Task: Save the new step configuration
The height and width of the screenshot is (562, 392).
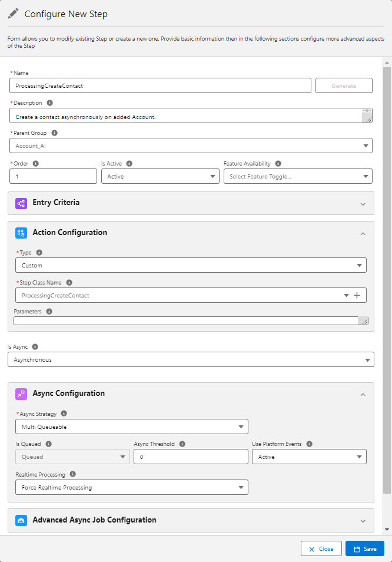Action: click(x=364, y=548)
